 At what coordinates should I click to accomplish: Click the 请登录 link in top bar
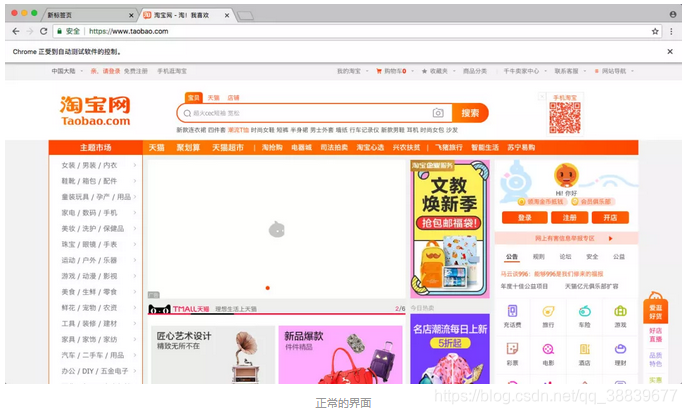[111, 71]
